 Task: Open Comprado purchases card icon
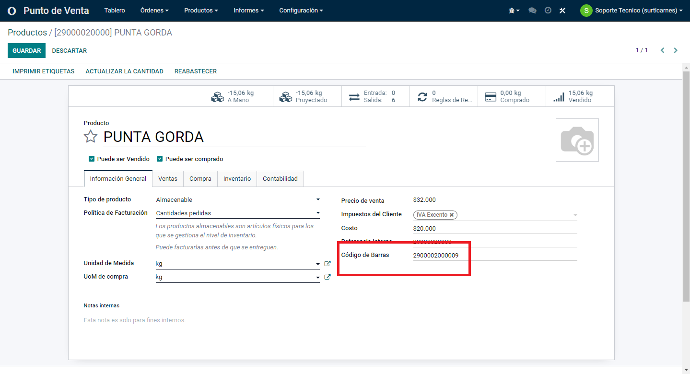pyautogui.click(x=490, y=97)
